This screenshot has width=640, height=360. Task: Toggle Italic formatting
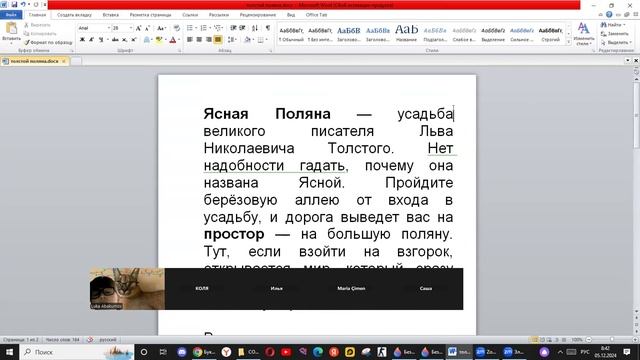pyautogui.click(x=91, y=40)
